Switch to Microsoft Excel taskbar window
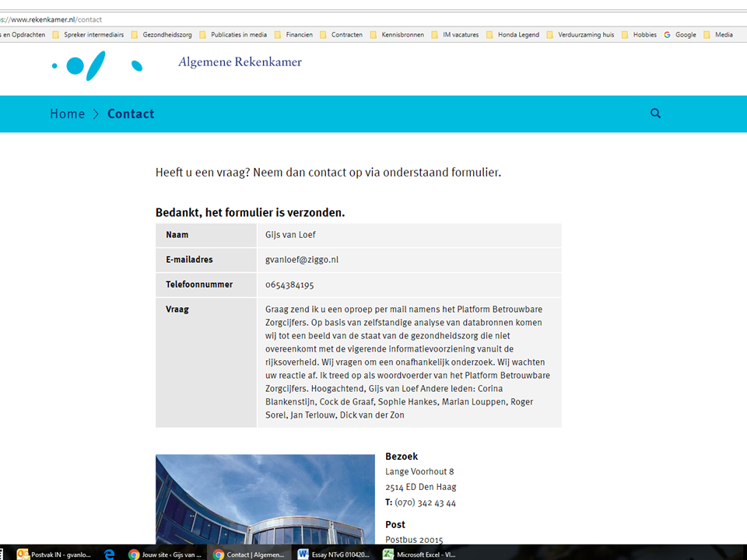Screen dimensions: 747x560 419,554
